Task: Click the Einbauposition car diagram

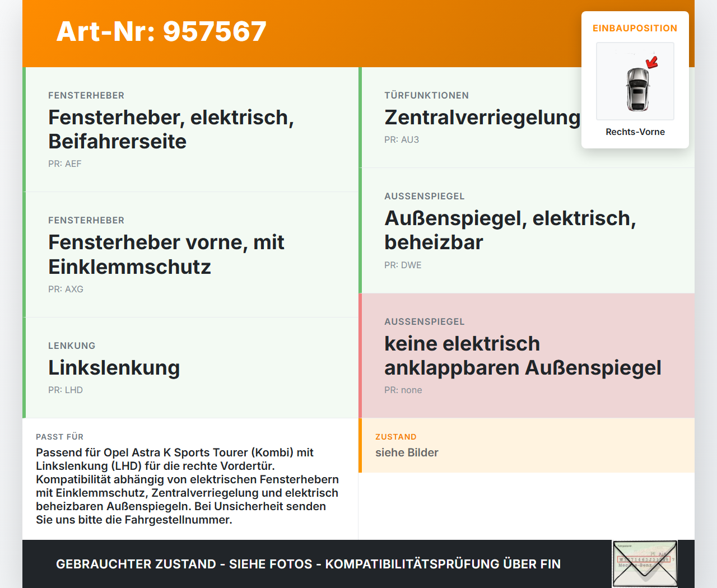Action: point(635,81)
